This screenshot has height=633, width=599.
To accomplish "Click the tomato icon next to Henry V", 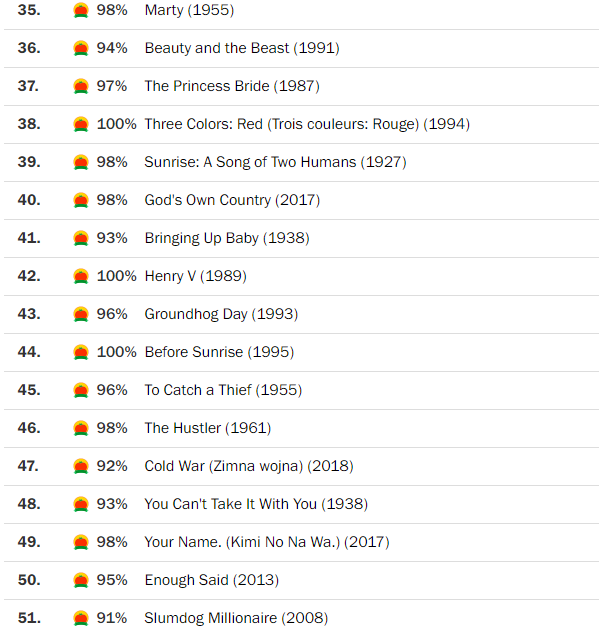I will tap(81, 276).
